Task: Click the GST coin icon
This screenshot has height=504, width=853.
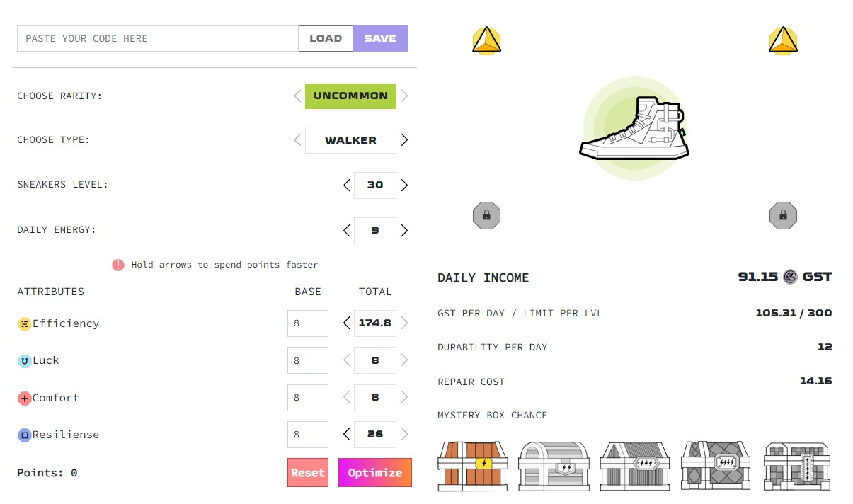Action: pyautogui.click(x=791, y=277)
